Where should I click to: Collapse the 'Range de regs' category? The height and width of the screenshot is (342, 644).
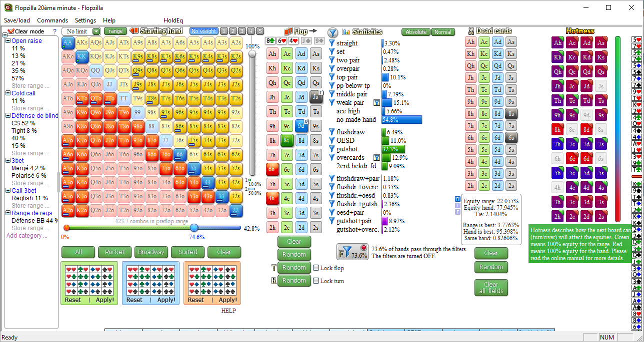7,213
